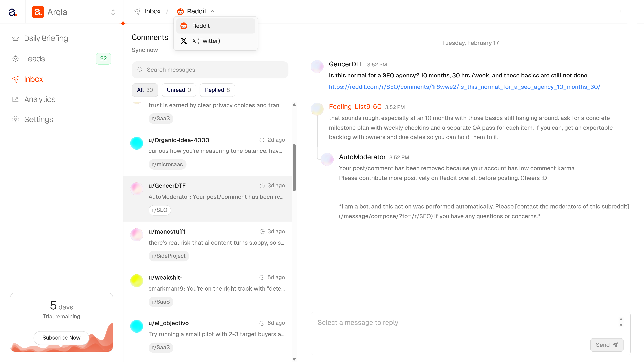Click the search magnifier in the messages field
The image size is (644, 362).
(x=140, y=70)
